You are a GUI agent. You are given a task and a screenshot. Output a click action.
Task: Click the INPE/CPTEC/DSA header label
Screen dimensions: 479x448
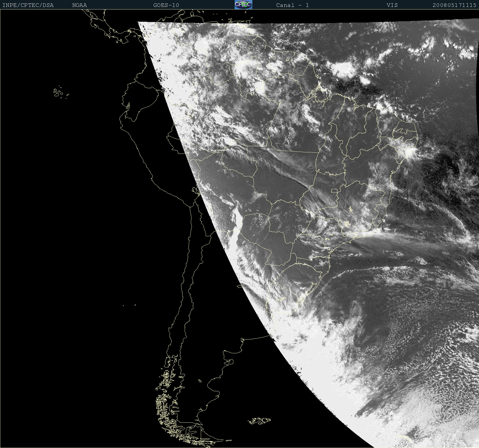(28, 5)
